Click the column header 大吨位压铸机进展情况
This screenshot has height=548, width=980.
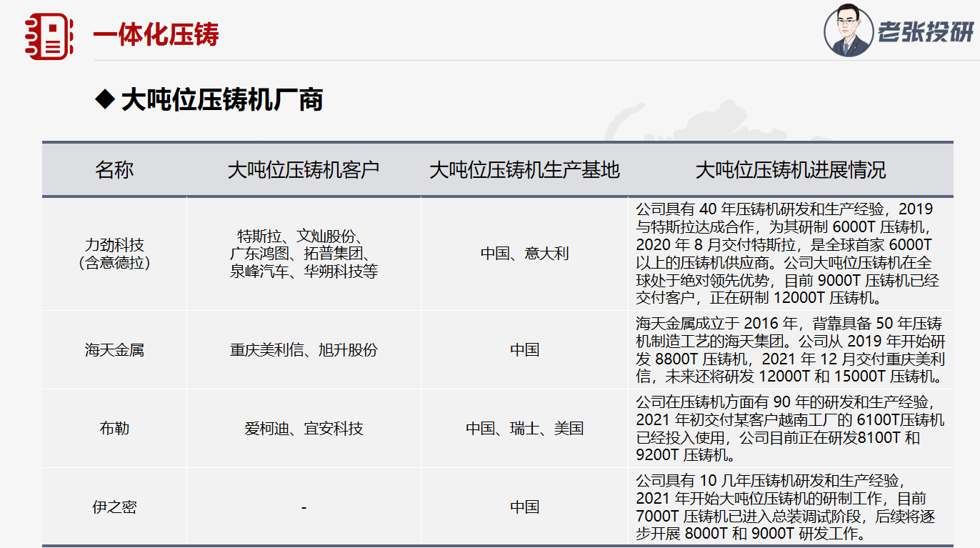coord(791,170)
